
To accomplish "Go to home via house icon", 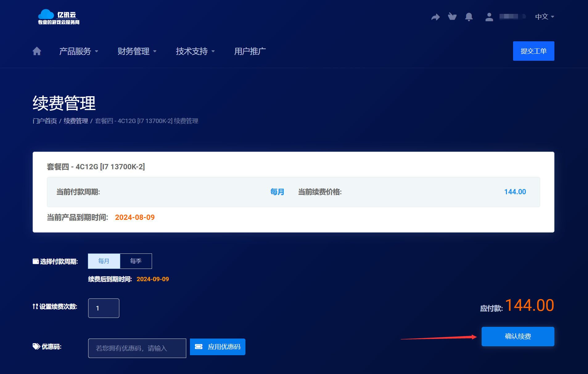I will [x=37, y=51].
